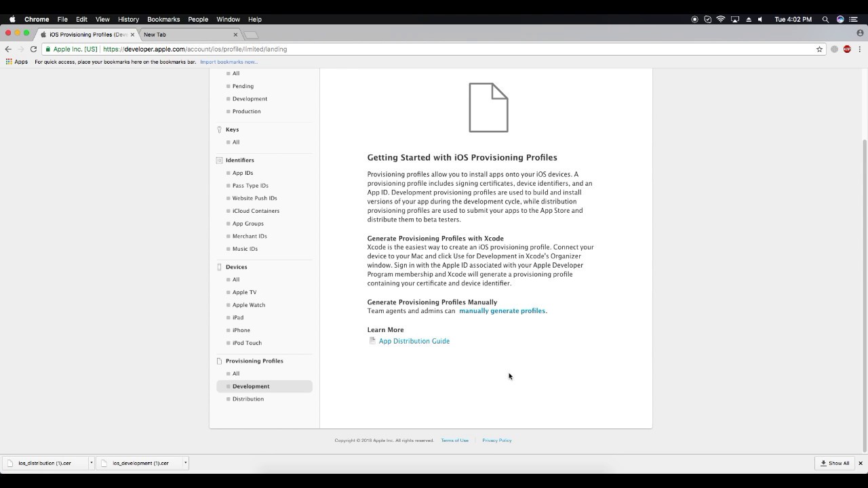This screenshot has height=488, width=868.
Task: Select iPad devices
Action: [238, 317]
